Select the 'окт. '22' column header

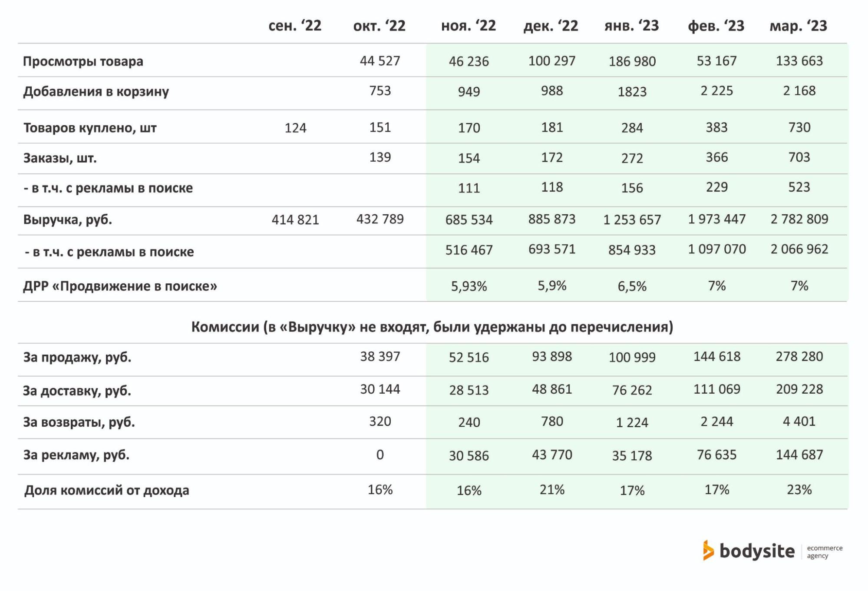[x=379, y=26]
